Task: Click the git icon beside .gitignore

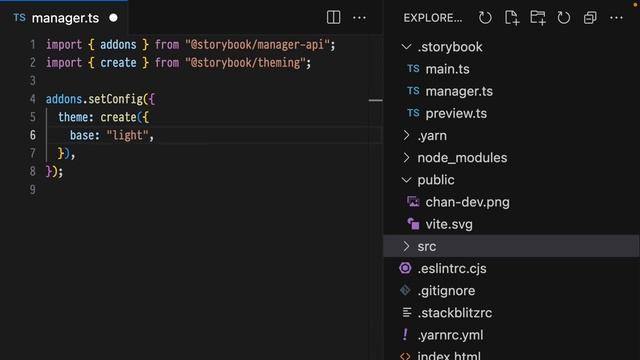Action: point(405,290)
